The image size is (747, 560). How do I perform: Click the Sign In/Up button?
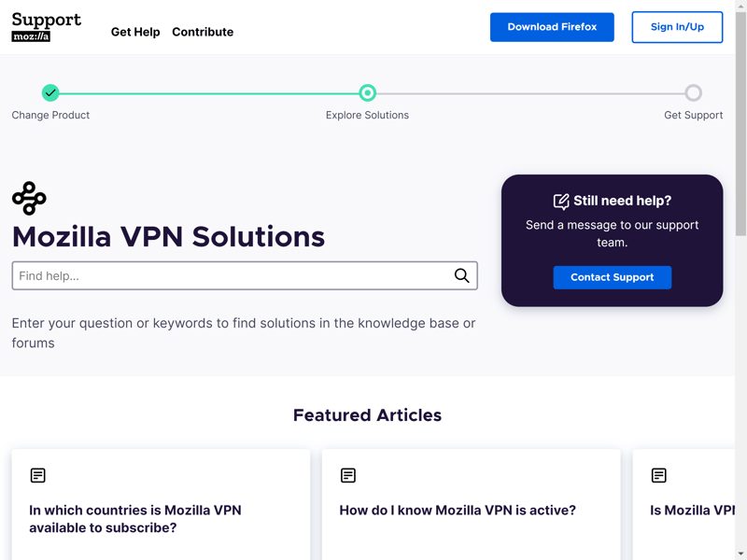pyautogui.click(x=677, y=27)
